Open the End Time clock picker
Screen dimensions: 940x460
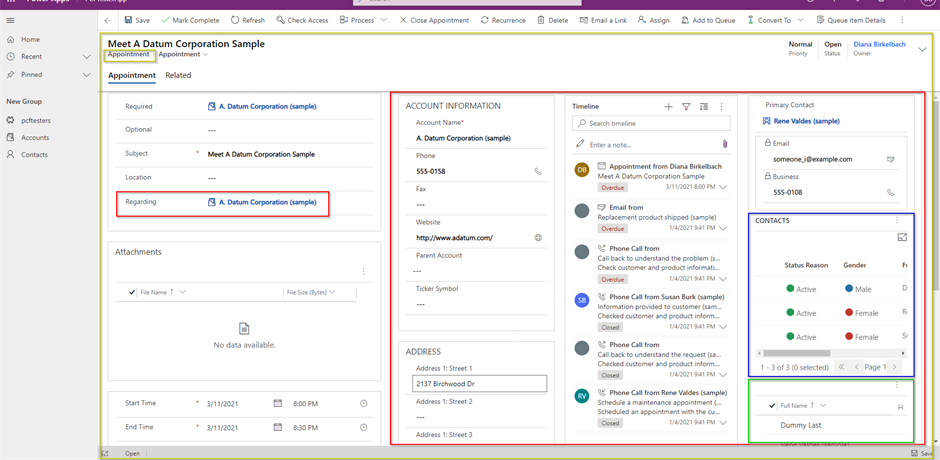[x=363, y=428]
